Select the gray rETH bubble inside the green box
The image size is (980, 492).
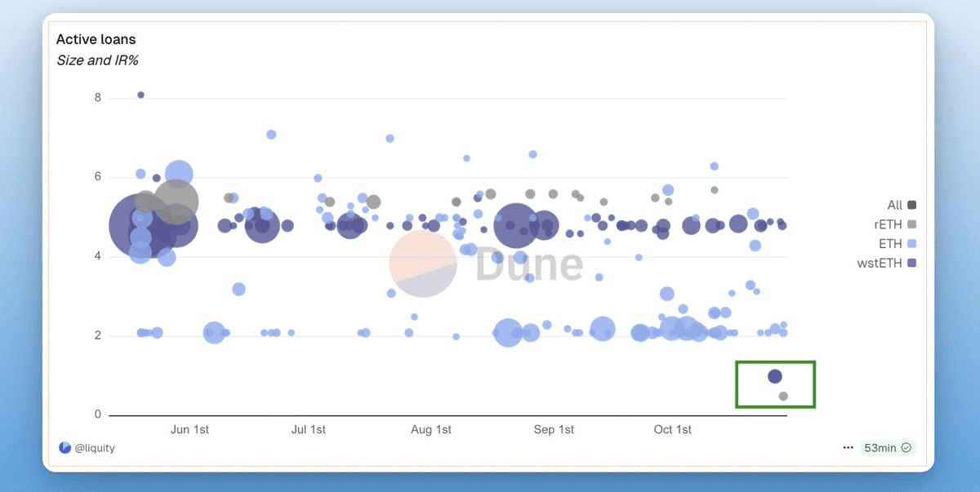click(x=783, y=397)
